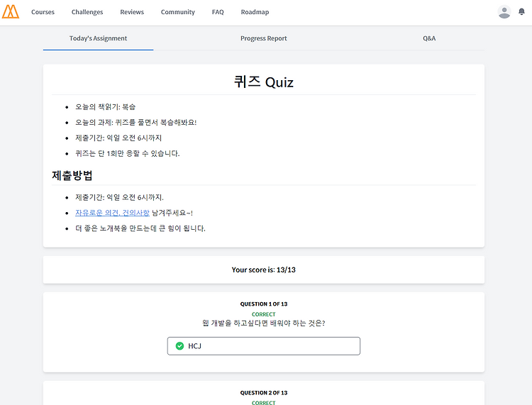
Task: Open the Reviews page
Action: [132, 12]
